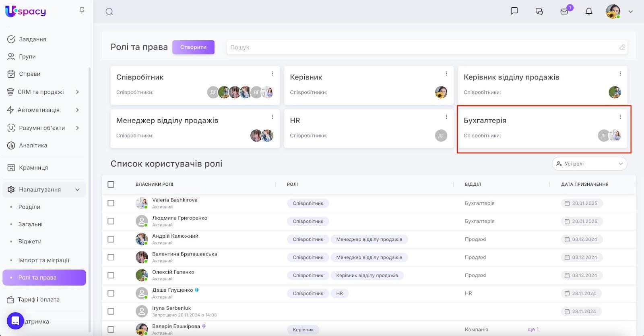Open the Усі ролі filter dropdown
The height and width of the screenshot is (336, 644).
[589, 164]
